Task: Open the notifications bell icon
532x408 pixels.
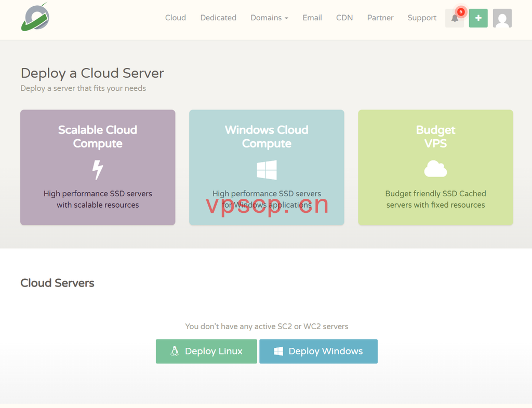Action: [x=454, y=18]
